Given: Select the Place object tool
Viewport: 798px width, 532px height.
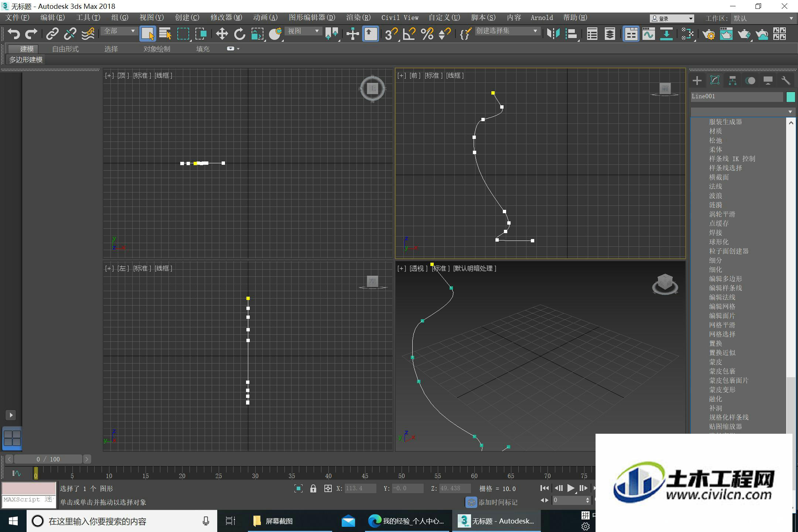Looking at the screenshot, I should 275,34.
